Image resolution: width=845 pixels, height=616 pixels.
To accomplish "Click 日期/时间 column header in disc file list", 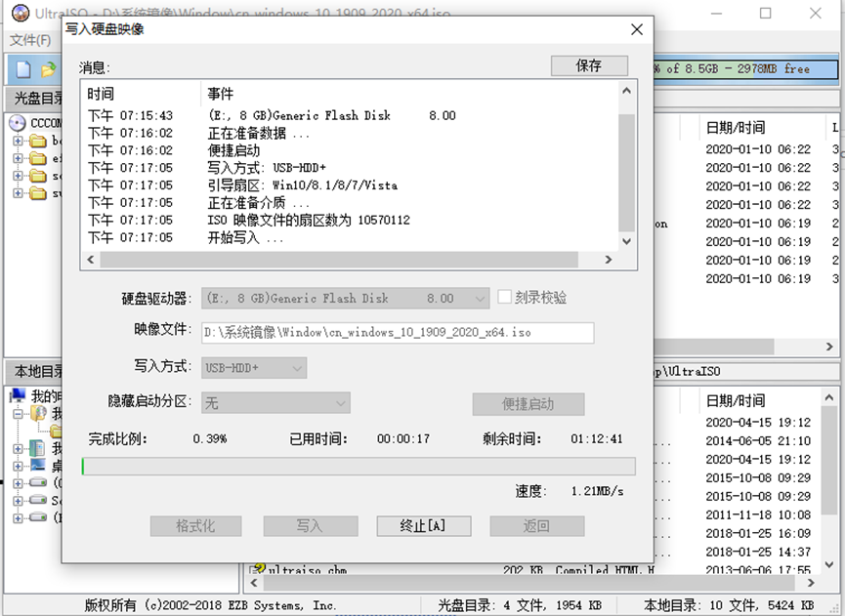I will [x=736, y=128].
